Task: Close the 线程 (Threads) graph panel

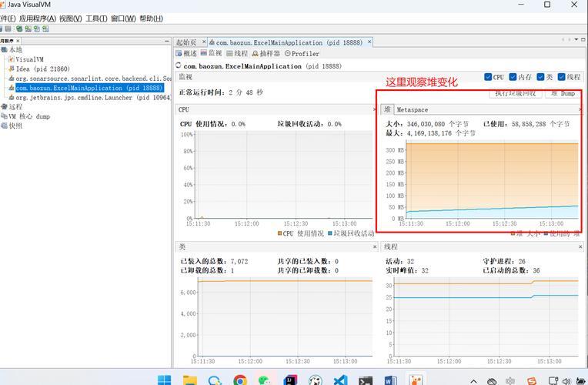Action: pos(580,246)
